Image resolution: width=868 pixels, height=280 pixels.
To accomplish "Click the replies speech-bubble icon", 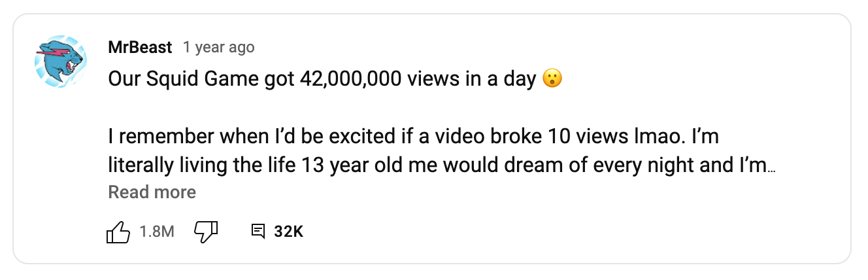I will pyautogui.click(x=258, y=232).
